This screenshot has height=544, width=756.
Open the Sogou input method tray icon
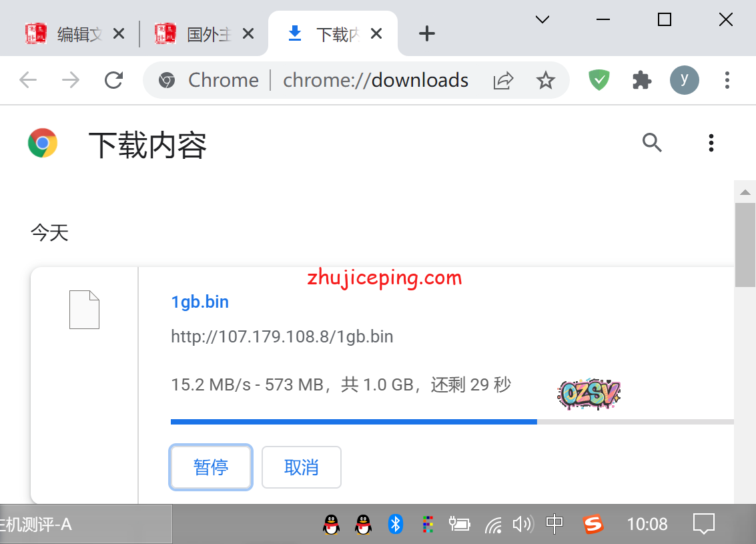tap(593, 524)
